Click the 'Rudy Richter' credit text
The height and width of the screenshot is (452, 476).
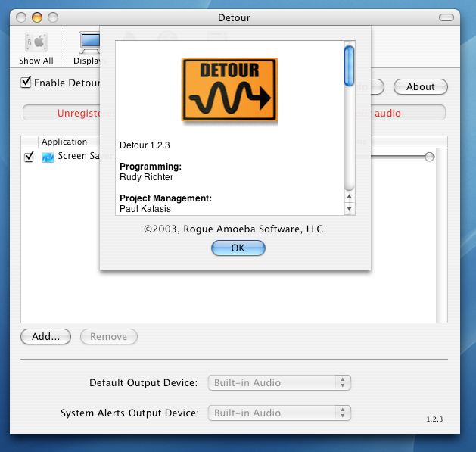146,177
